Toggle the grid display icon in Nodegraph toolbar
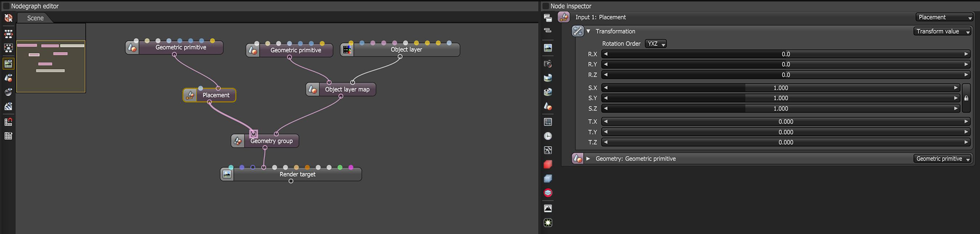This screenshot has width=980, height=234. 8,136
